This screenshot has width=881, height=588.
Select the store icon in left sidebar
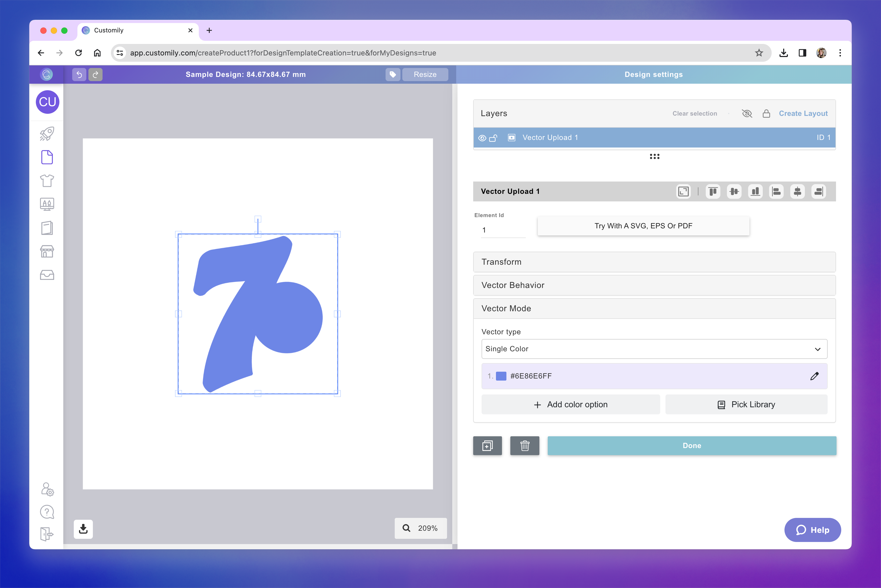click(47, 251)
